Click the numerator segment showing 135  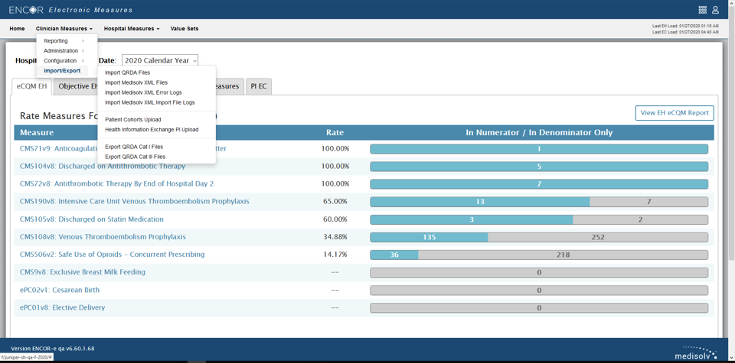429,237
